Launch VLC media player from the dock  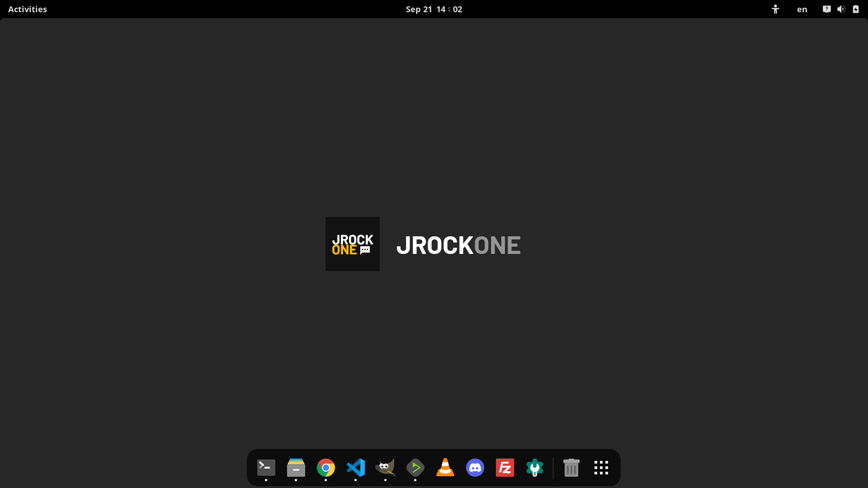445,468
